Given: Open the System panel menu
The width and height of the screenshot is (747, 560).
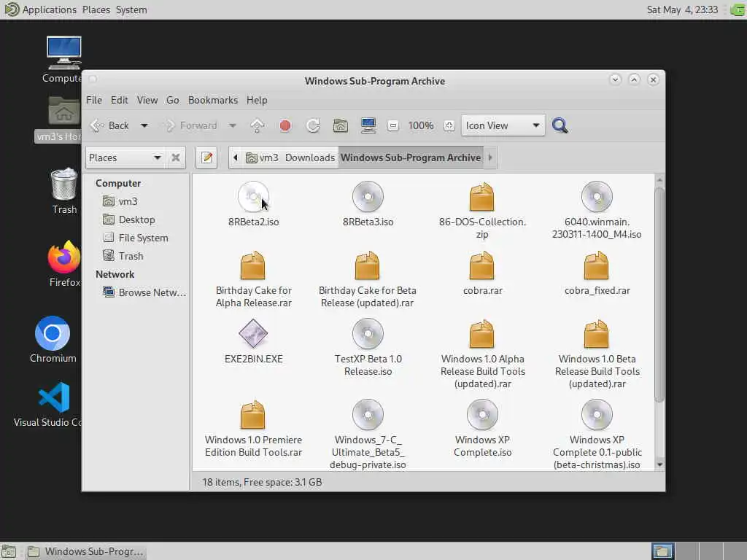Looking at the screenshot, I should [131, 9].
